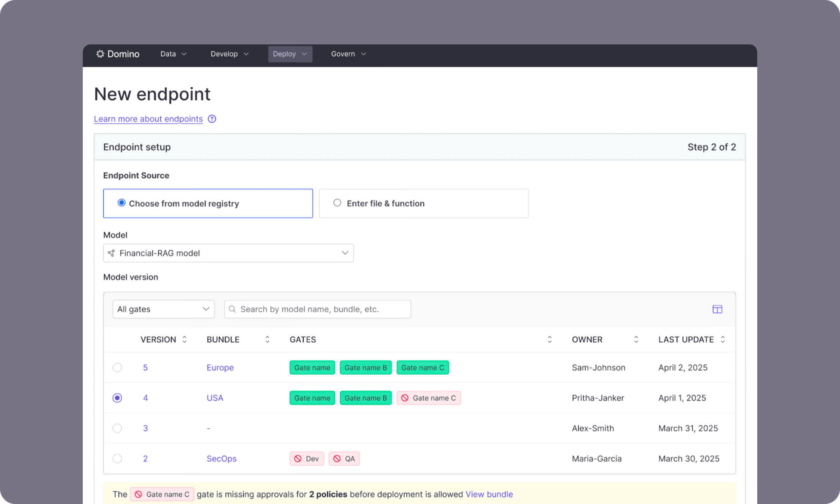Click the Learn more about endpoints link
Image resolution: width=840 pixels, height=504 pixels.
148,119
